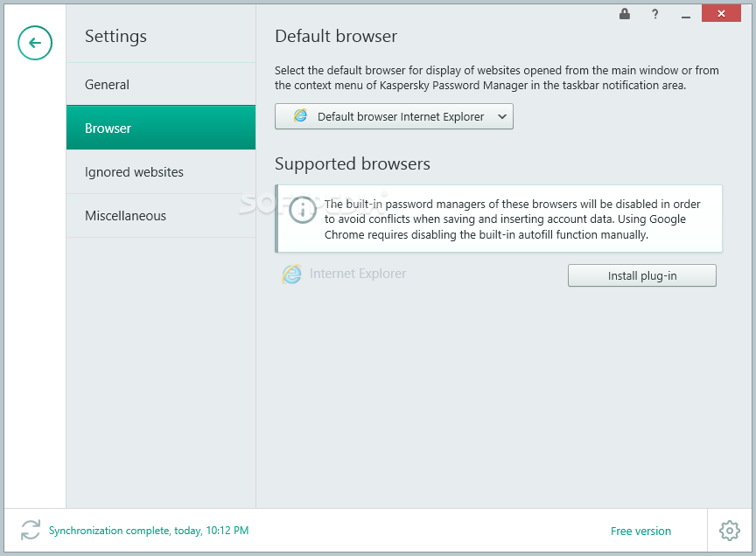
Task: Click Synchronization complete status text
Action: [x=149, y=531]
